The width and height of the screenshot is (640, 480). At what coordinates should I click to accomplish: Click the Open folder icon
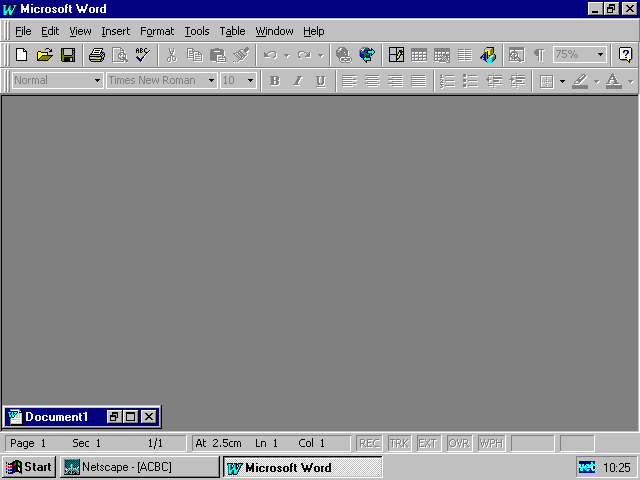click(x=44, y=55)
